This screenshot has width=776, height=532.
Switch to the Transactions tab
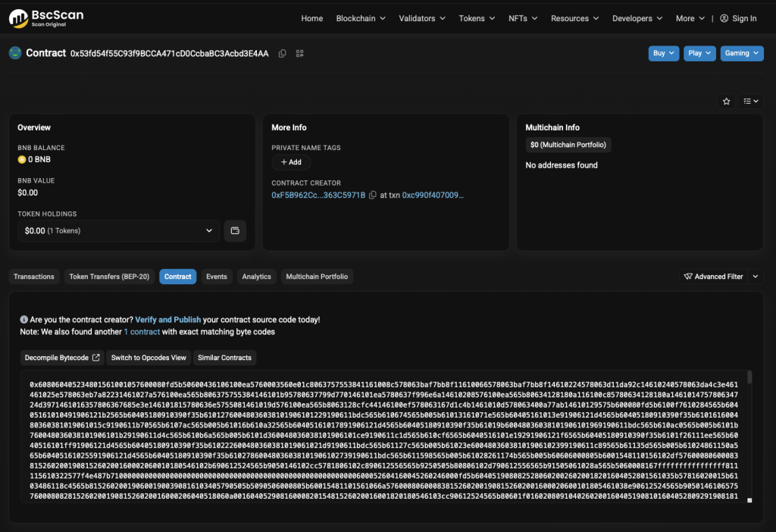point(33,277)
